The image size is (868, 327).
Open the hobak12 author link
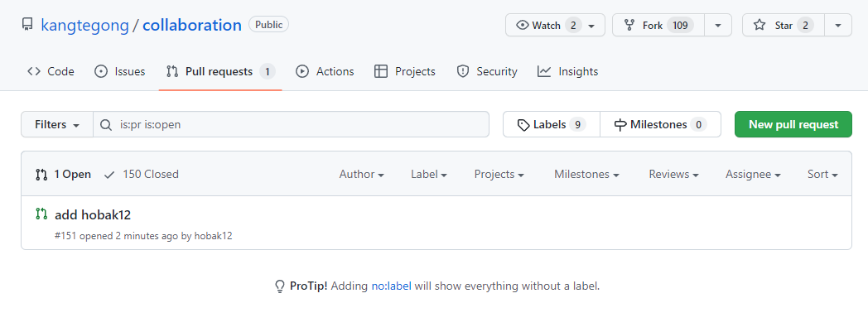pyautogui.click(x=213, y=236)
